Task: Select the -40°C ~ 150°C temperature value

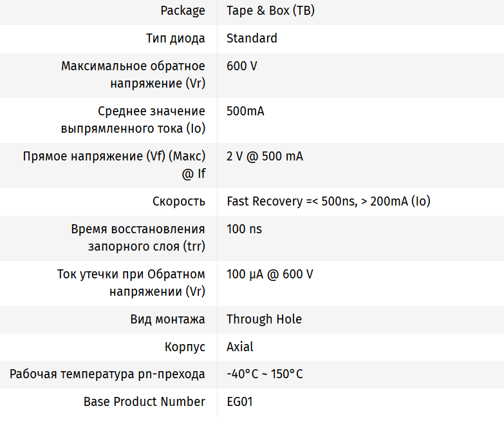Action: click(265, 374)
